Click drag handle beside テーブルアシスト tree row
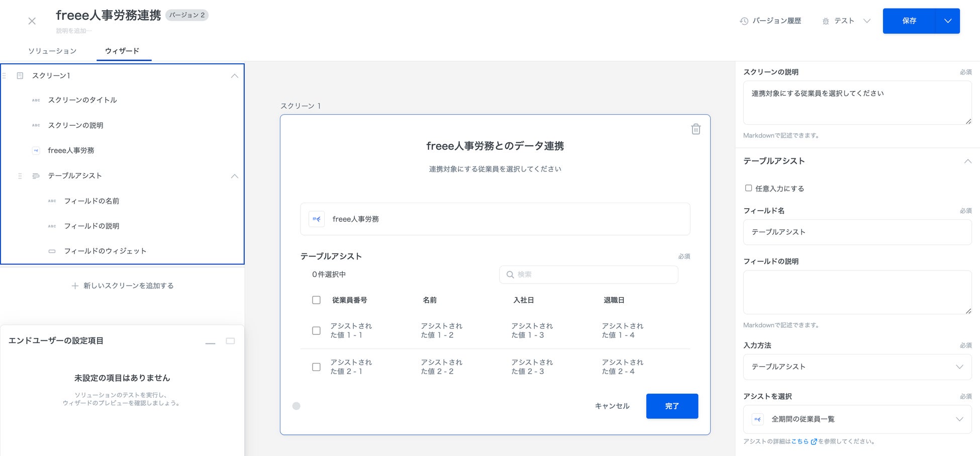Screen dimensions: 980x456 click(20, 176)
